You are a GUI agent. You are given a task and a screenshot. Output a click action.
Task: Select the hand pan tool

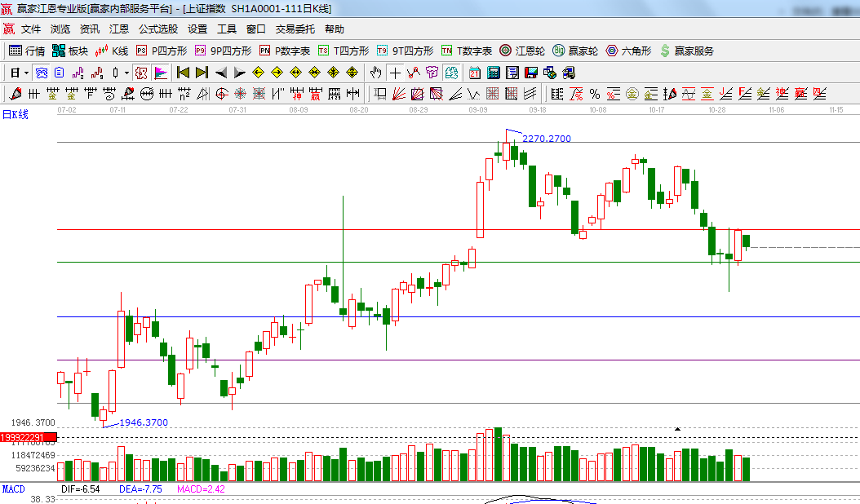pyautogui.click(x=376, y=73)
